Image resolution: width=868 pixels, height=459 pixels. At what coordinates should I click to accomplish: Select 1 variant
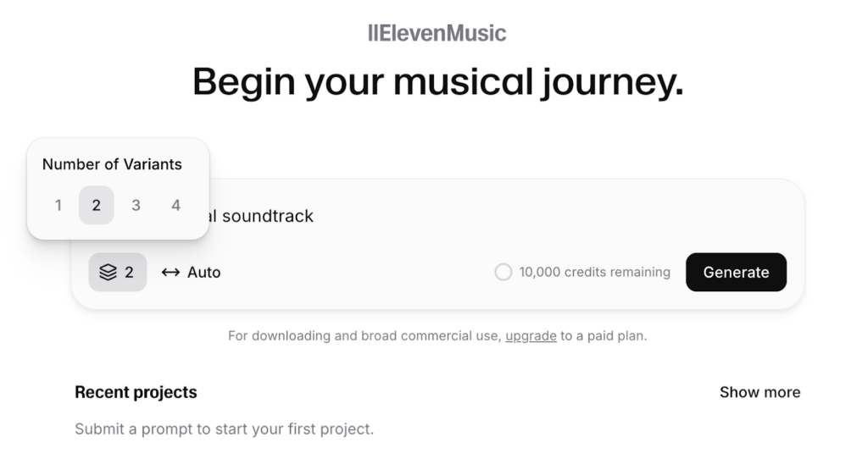pyautogui.click(x=58, y=205)
